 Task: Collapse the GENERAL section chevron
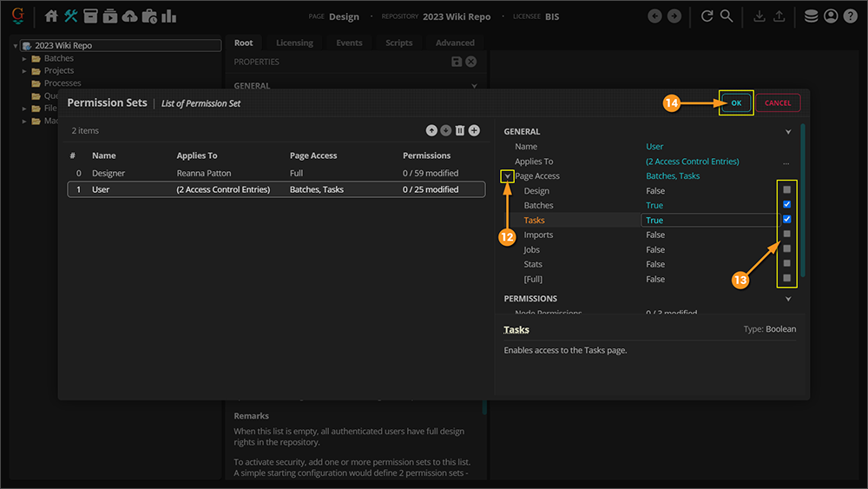pyautogui.click(x=788, y=132)
